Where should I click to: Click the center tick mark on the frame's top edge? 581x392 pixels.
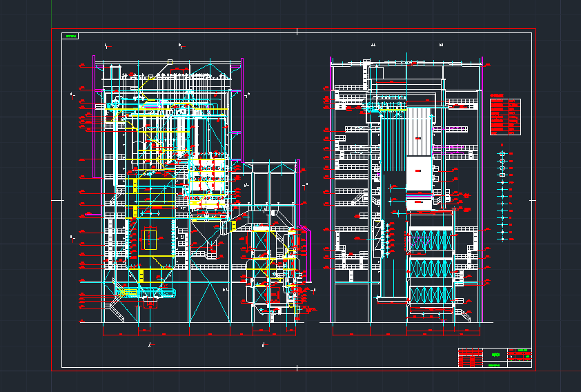pyautogui.click(x=297, y=32)
